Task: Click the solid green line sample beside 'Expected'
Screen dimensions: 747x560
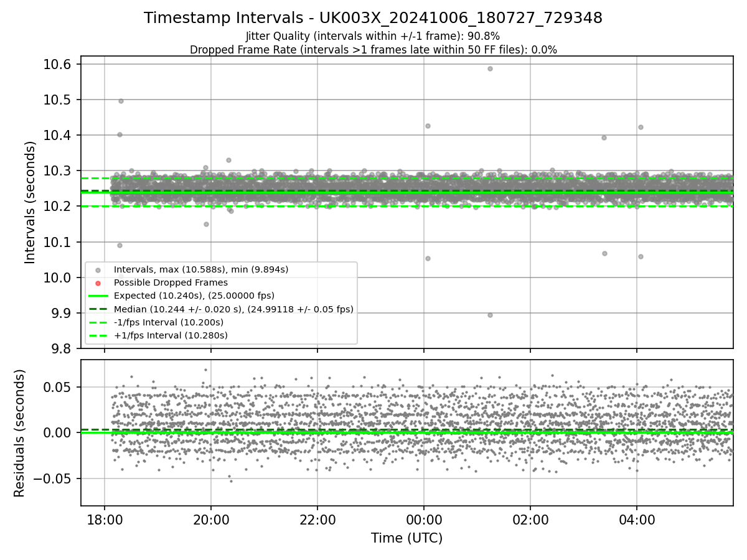Action: click(98, 296)
